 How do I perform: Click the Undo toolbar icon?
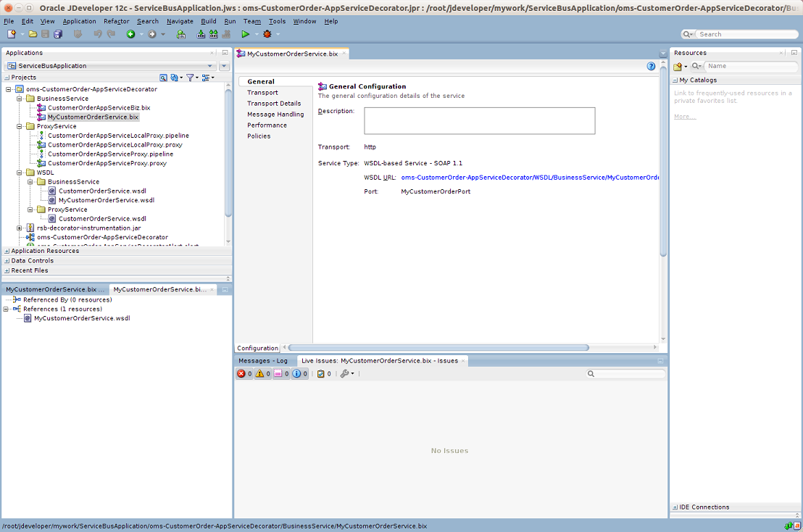click(x=98, y=34)
